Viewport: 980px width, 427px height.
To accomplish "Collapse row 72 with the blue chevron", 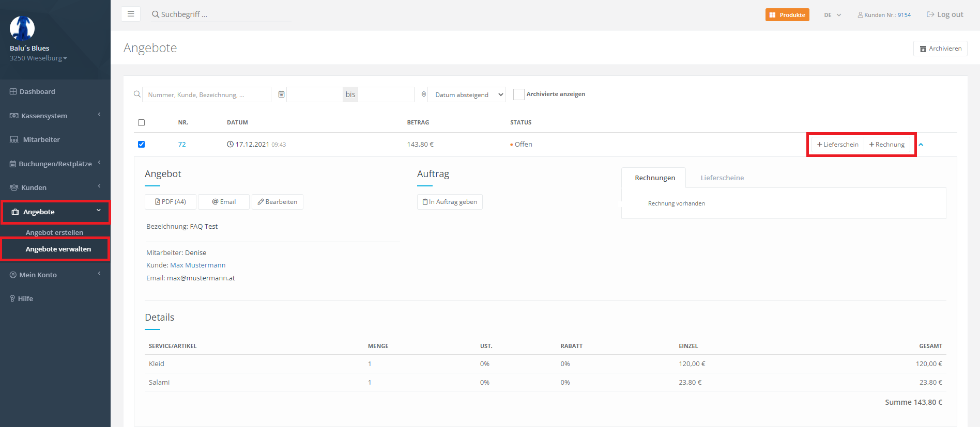I will (x=921, y=145).
